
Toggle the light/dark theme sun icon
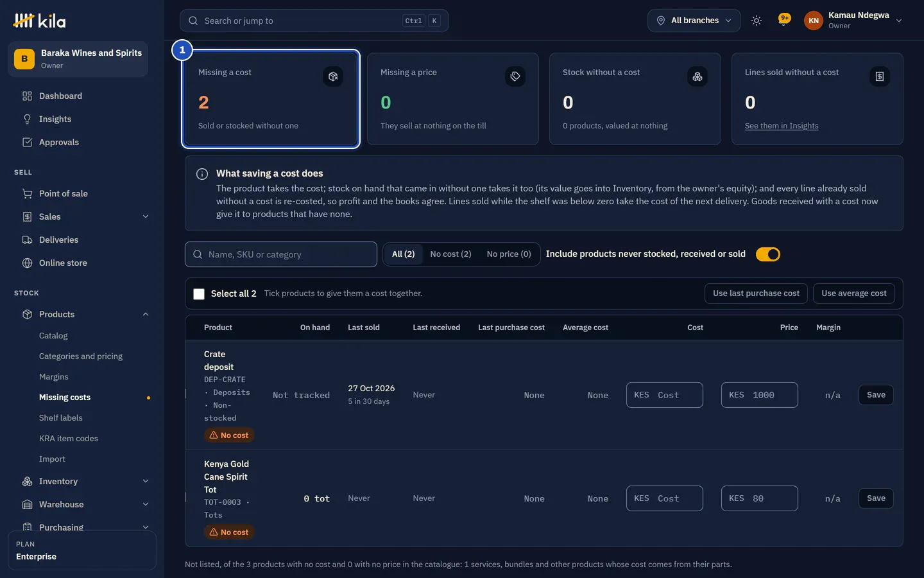click(x=757, y=21)
